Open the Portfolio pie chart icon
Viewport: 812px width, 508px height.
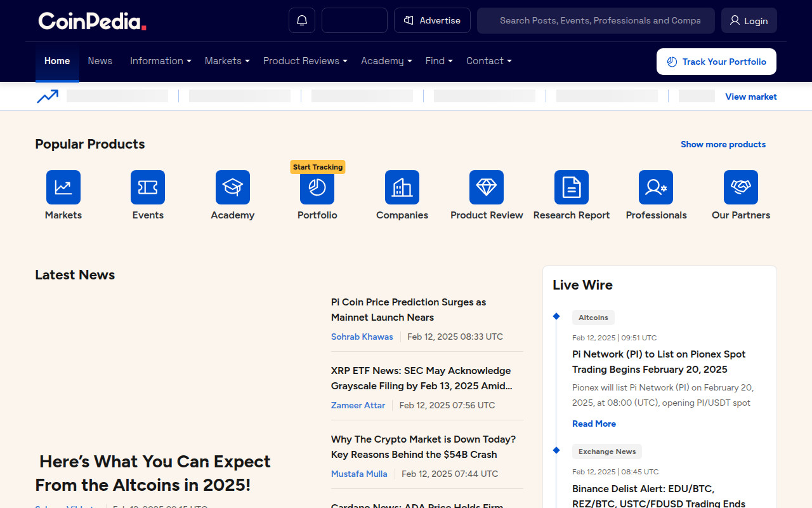tap(317, 187)
